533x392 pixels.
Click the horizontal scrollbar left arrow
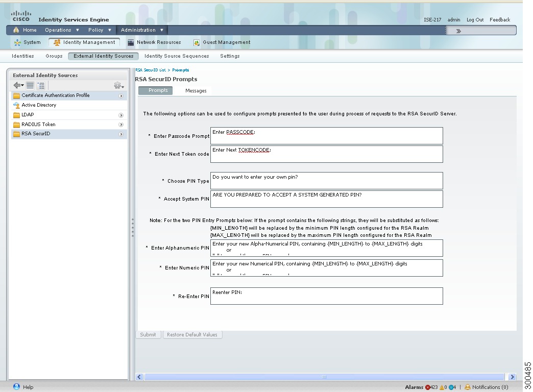coord(139,377)
